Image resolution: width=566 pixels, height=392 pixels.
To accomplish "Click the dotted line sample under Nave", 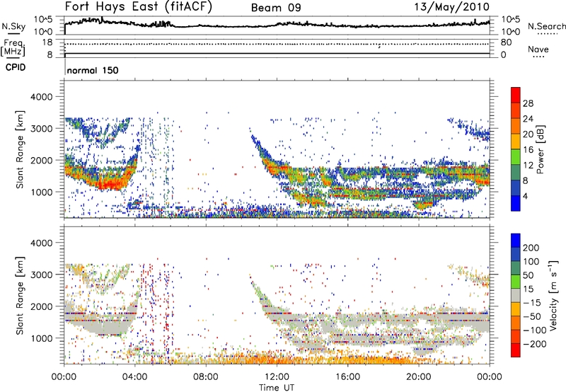I will [538, 57].
